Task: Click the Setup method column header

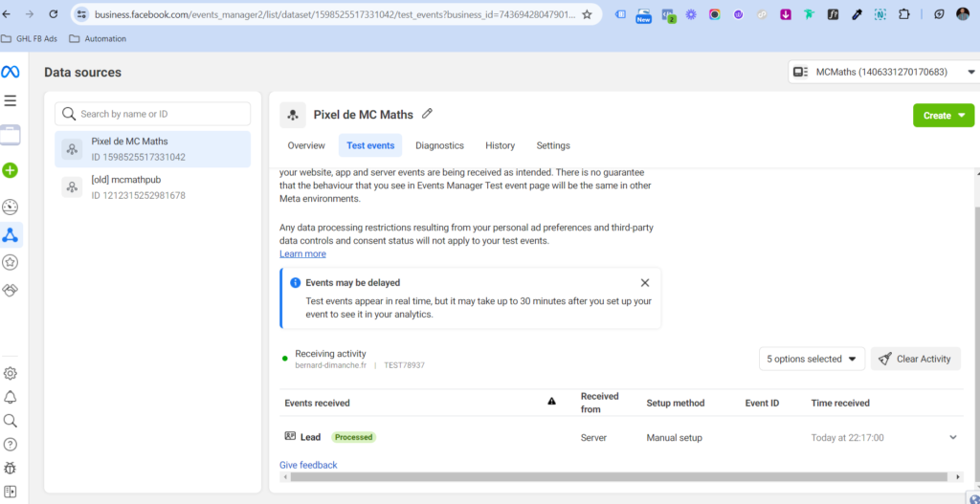Action: [x=675, y=403]
